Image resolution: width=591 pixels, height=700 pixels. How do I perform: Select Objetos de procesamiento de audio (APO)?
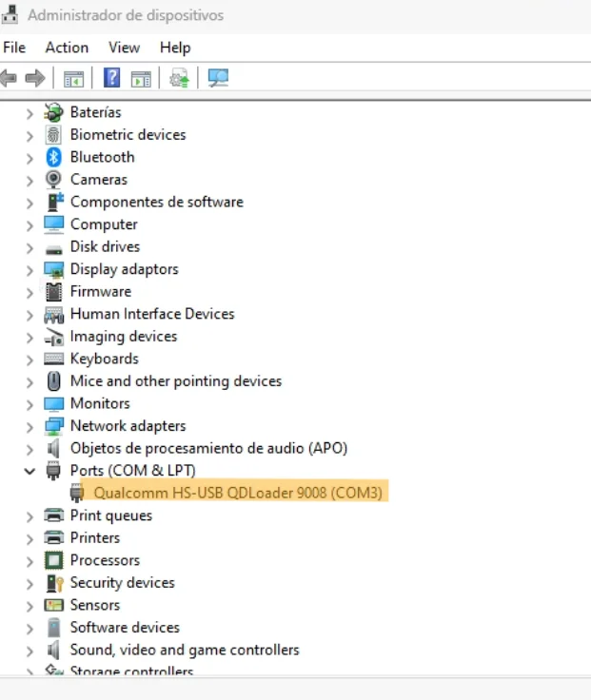pyautogui.click(x=208, y=448)
